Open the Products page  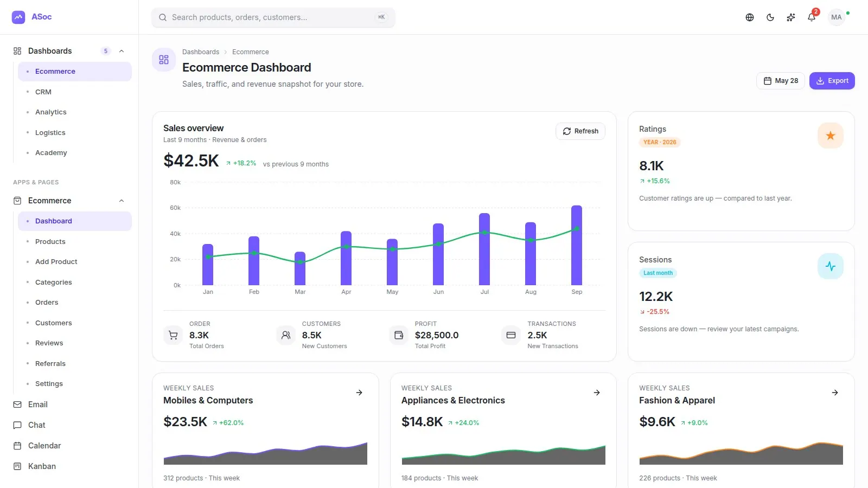click(75, 242)
